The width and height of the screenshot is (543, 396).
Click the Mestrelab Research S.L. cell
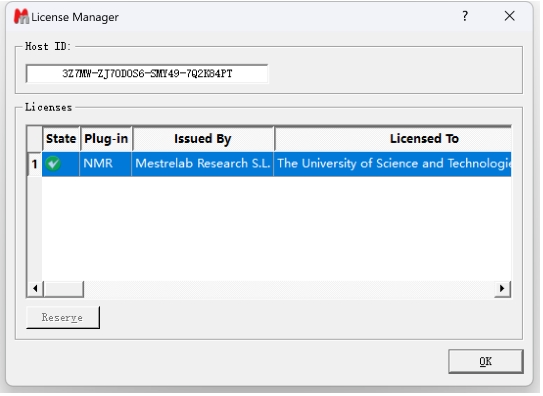203,164
